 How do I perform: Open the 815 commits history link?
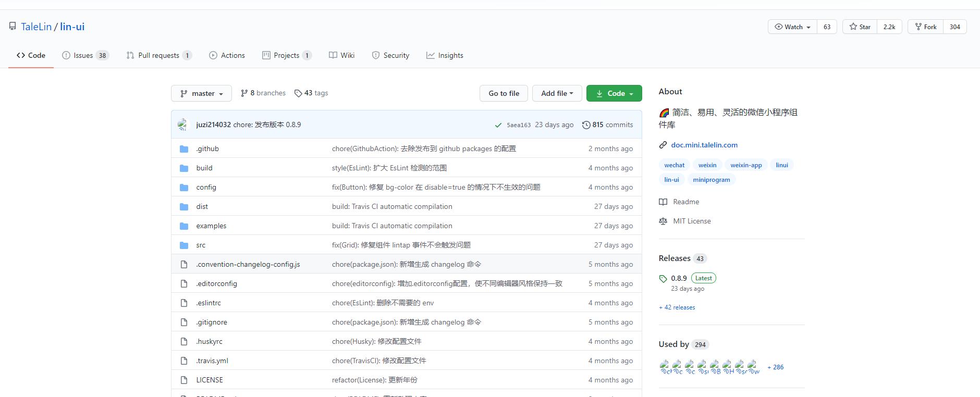[x=607, y=125]
